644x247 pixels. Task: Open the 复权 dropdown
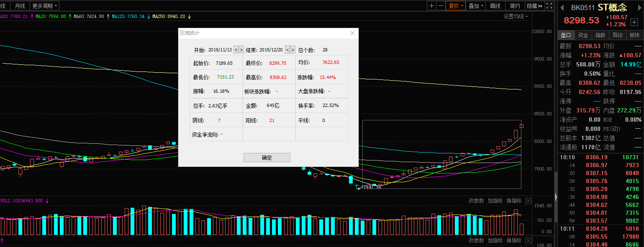455,6
